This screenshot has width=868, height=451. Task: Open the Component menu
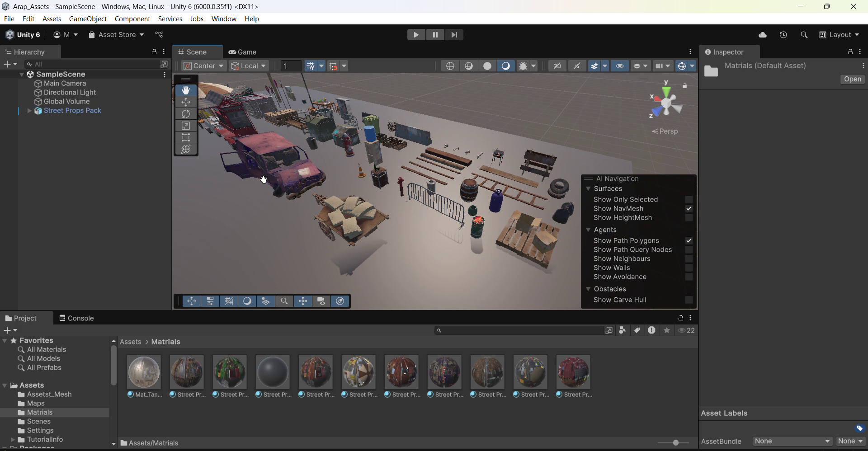pyautogui.click(x=132, y=19)
